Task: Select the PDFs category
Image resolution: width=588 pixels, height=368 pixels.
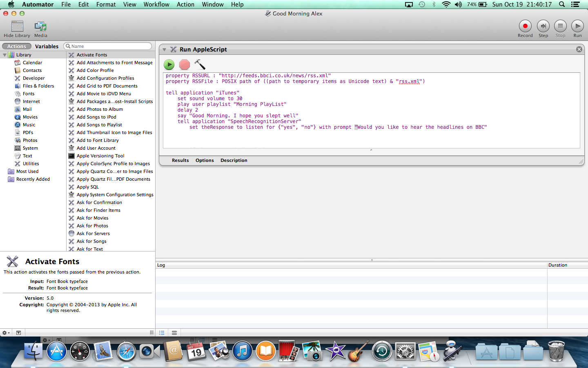Action: pyautogui.click(x=28, y=132)
